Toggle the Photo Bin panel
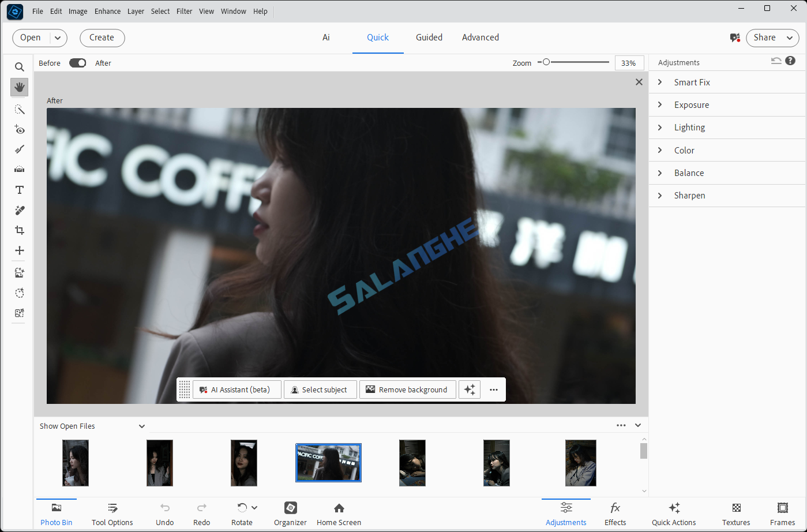Image resolution: width=807 pixels, height=532 pixels. pos(57,514)
